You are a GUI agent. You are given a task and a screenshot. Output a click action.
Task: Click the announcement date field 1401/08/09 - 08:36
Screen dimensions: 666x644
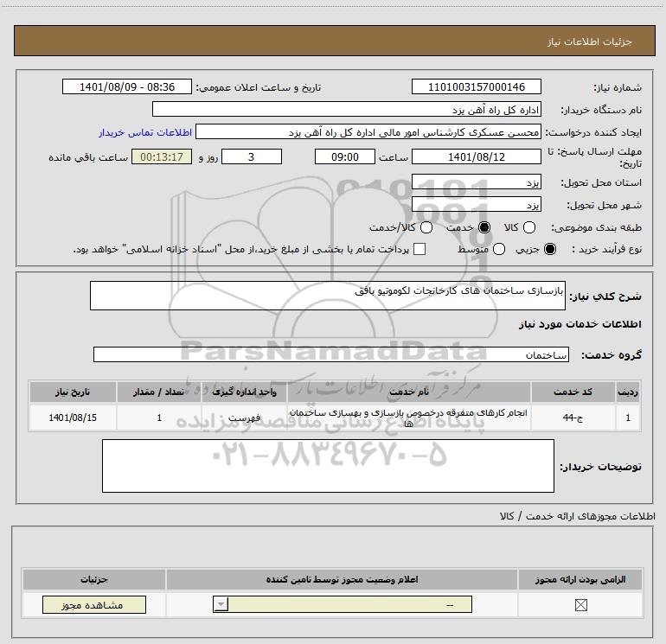point(127,86)
